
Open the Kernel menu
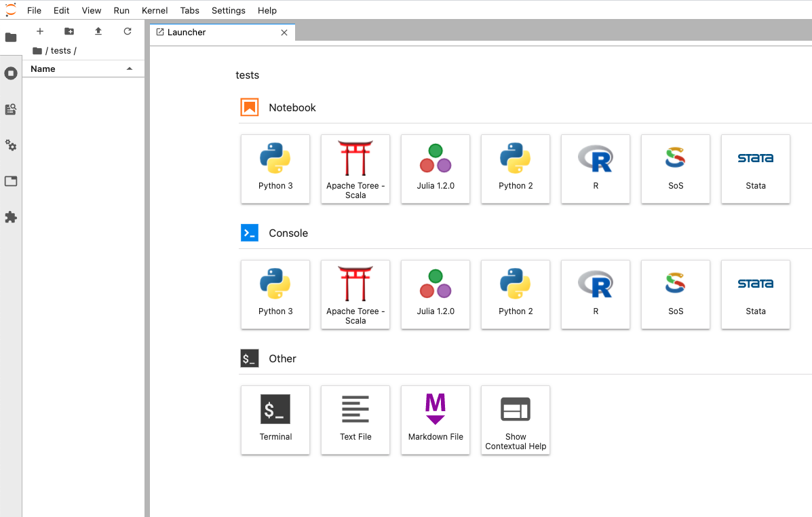click(155, 10)
